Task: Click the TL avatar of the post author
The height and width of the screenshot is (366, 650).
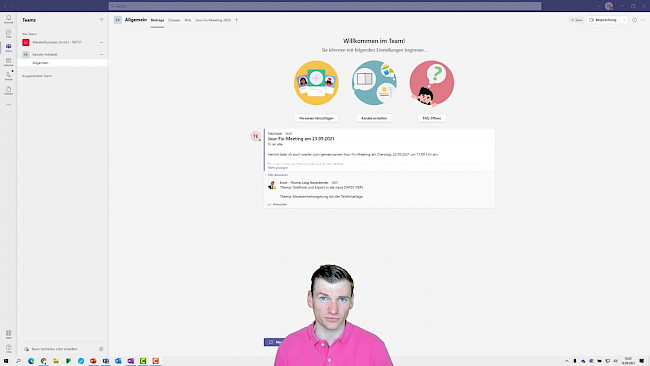Action: 256,136
